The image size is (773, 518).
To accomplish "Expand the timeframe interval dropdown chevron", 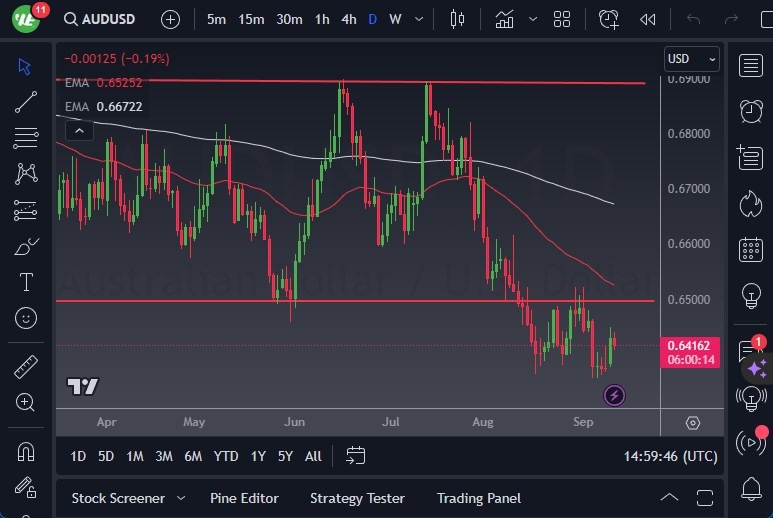I will (417, 19).
